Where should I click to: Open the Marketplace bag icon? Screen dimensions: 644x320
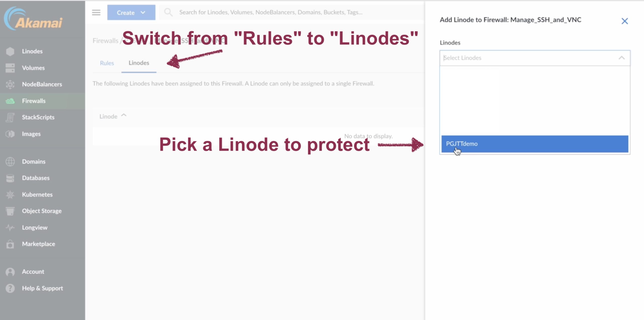pyautogui.click(x=10, y=244)
